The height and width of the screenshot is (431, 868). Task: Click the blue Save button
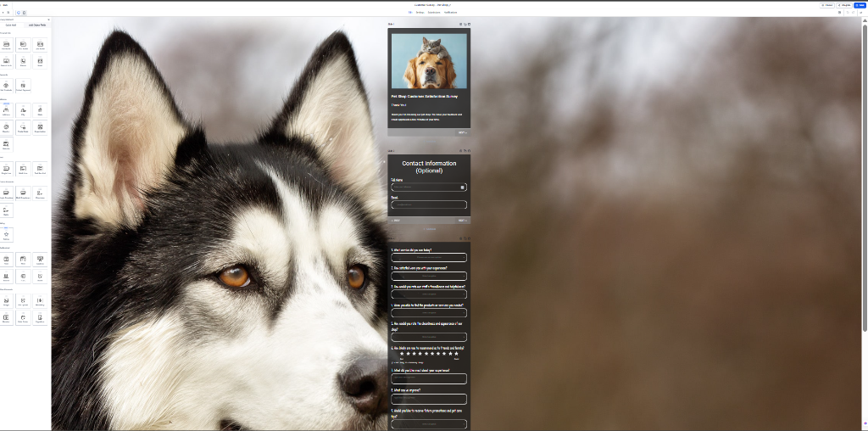[x=860, y=5]
